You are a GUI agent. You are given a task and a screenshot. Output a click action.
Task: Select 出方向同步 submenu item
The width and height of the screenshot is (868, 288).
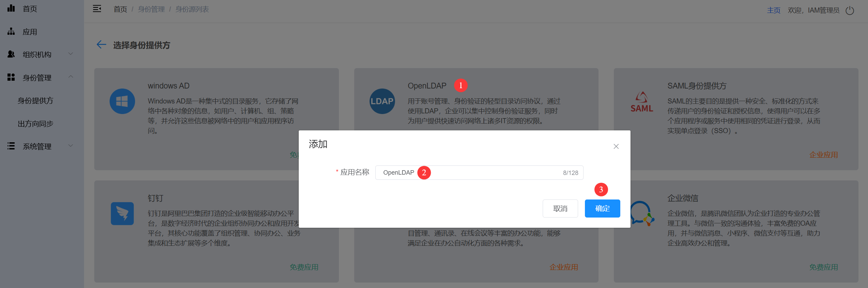click(35, 124)
